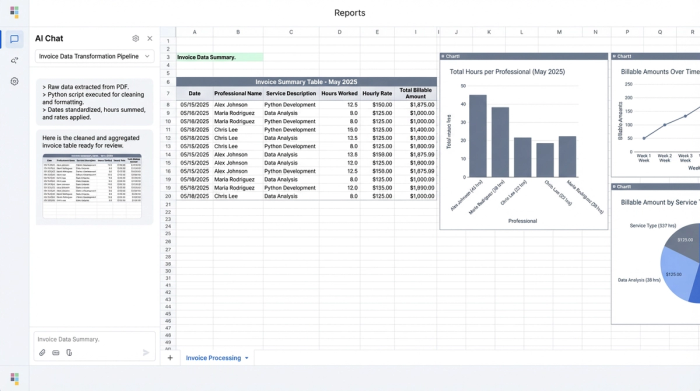Click the gray $125.00 slice in the pie chart
This screenshot has height=391, width=700.
(x=684, y=242)
